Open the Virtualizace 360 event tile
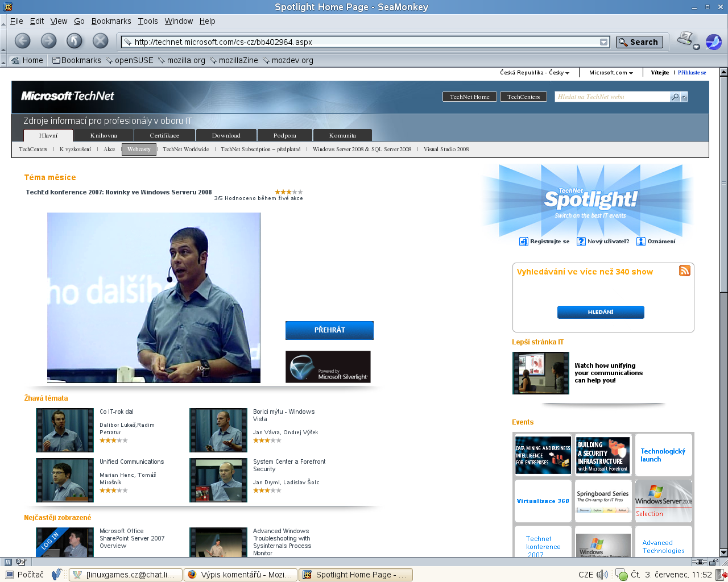Screen dimensions: 728x582 543,501
